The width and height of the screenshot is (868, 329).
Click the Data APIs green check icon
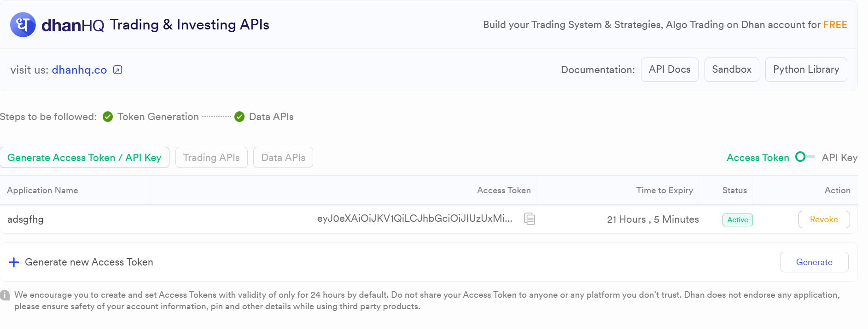click(x=239, y=117)
